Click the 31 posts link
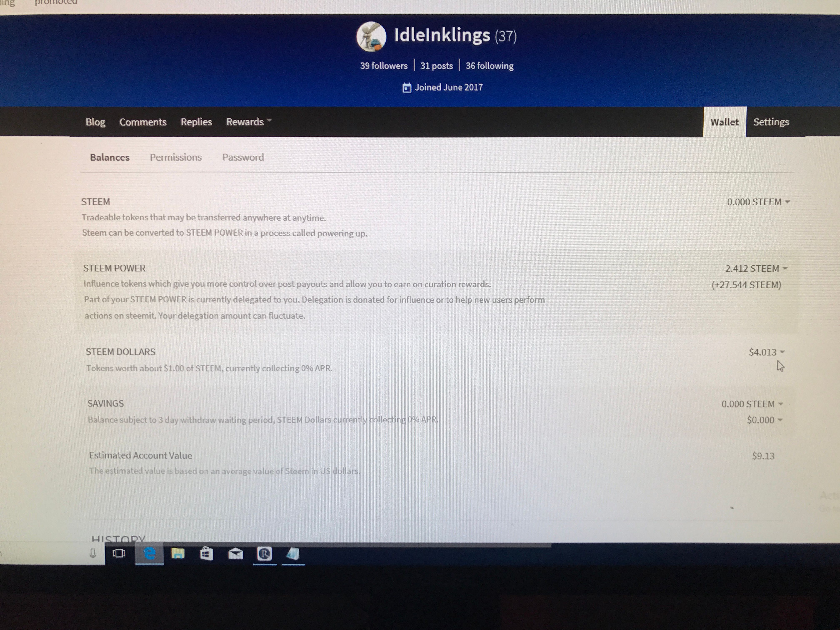Viewport: 840px width, 630px height. click(x=437, y=66)
